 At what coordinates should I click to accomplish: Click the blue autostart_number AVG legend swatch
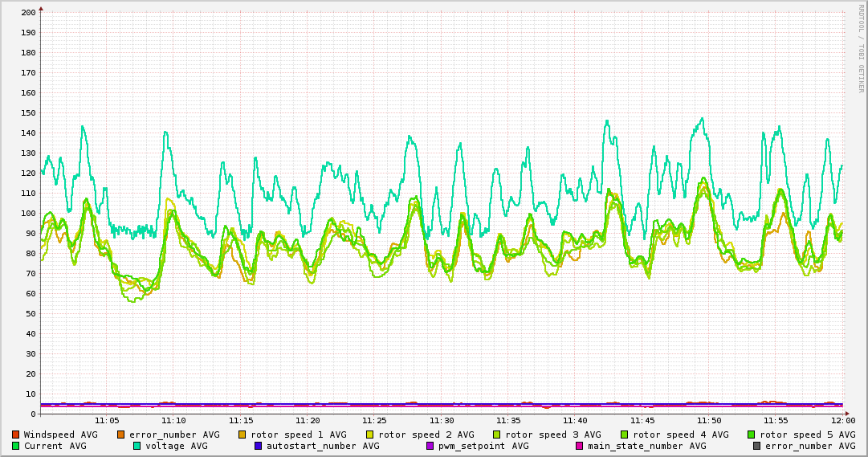pos(259,446)
